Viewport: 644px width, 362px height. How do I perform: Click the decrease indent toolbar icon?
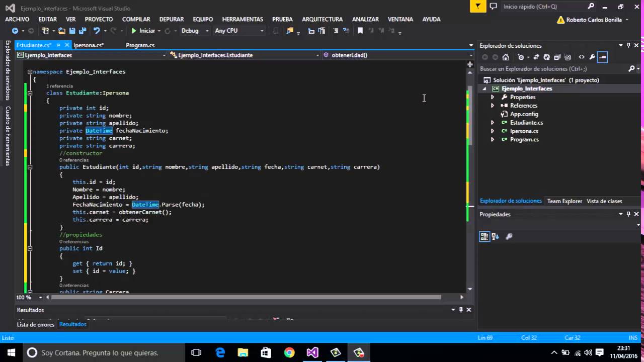click(x=311, y=31)
